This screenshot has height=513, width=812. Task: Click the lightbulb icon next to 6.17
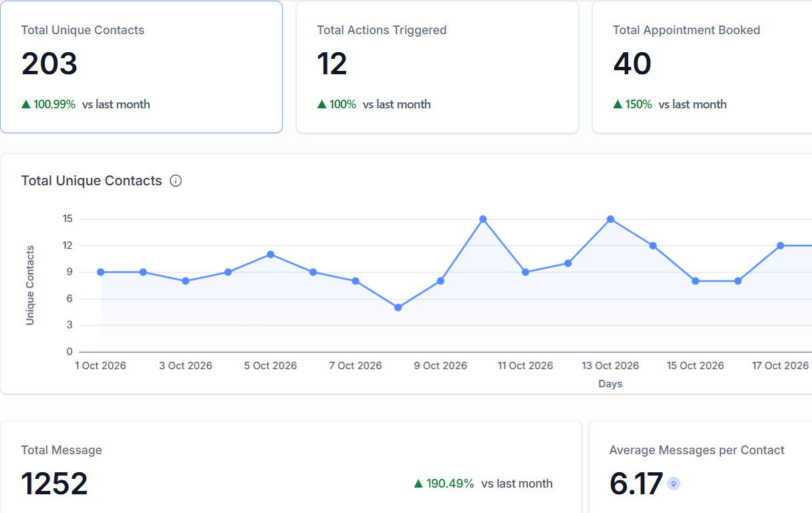(x=674, y=484)
